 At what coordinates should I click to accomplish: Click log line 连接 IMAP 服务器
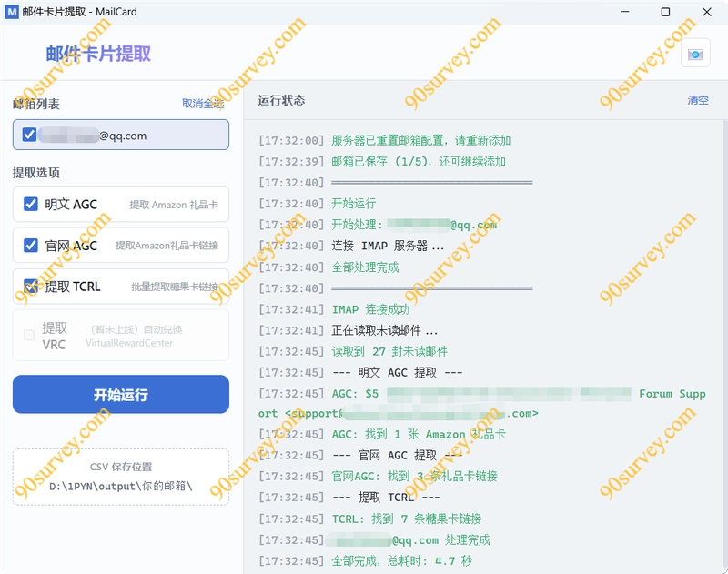(x=388, y=246)
